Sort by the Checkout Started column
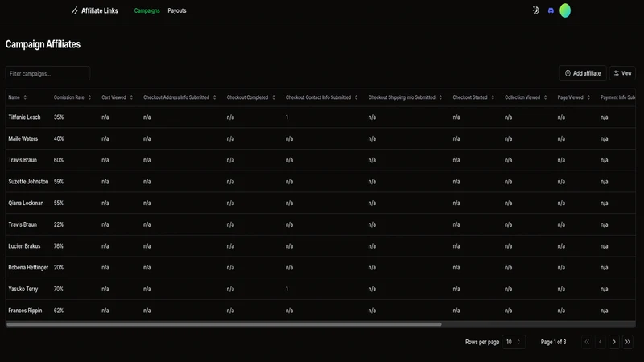644x362 pixels. 473,97
